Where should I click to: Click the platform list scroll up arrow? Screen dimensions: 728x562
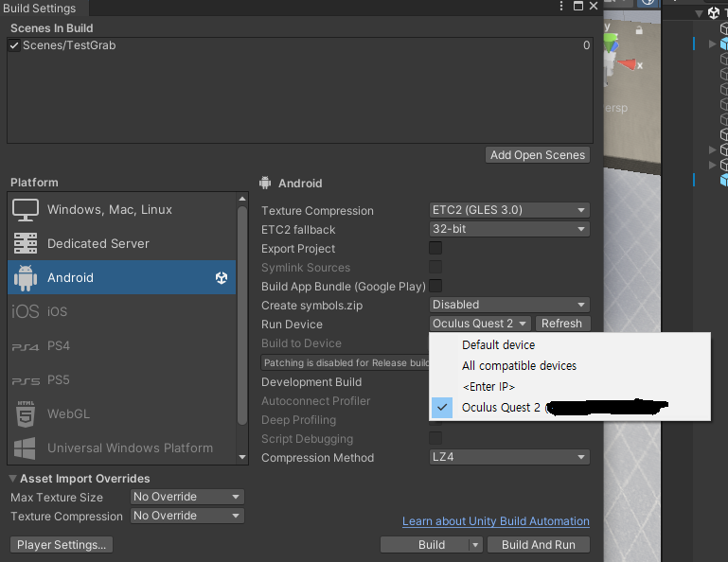tap(242, 199)
